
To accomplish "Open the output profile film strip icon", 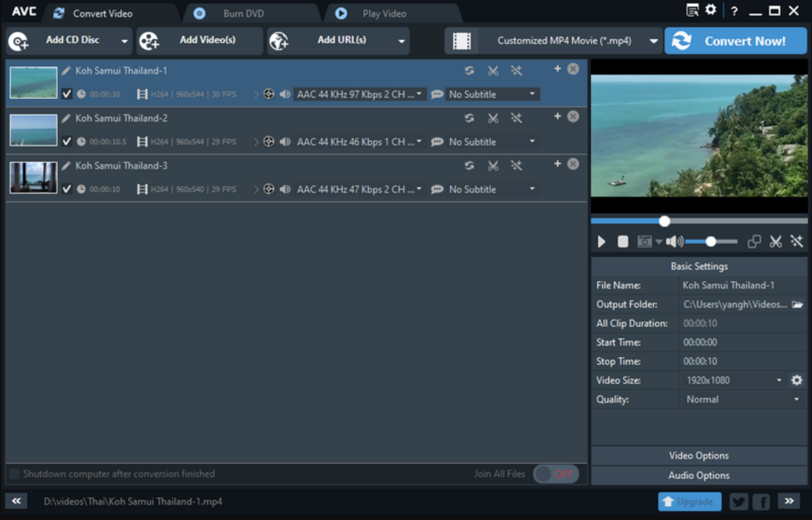I will (462, 41).
